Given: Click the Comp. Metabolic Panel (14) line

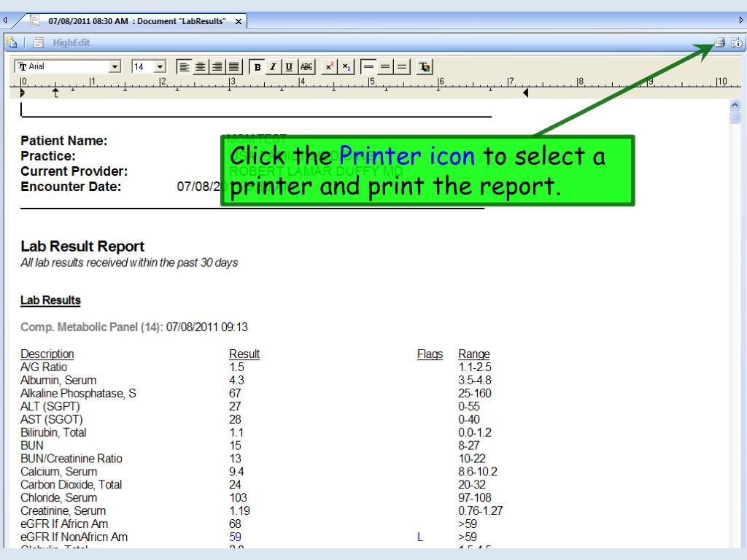Looking at the screenshot, I should point(134,327).
